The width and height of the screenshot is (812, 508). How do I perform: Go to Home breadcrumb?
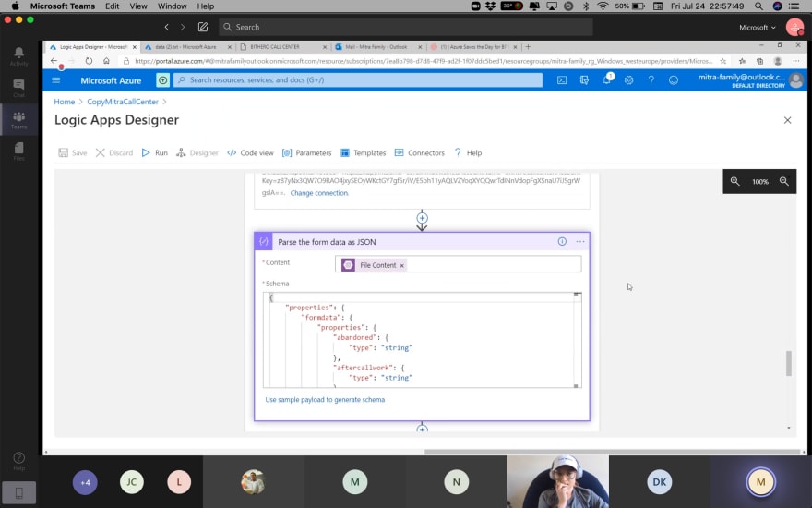pyautogui.click(x=65, y=102)
